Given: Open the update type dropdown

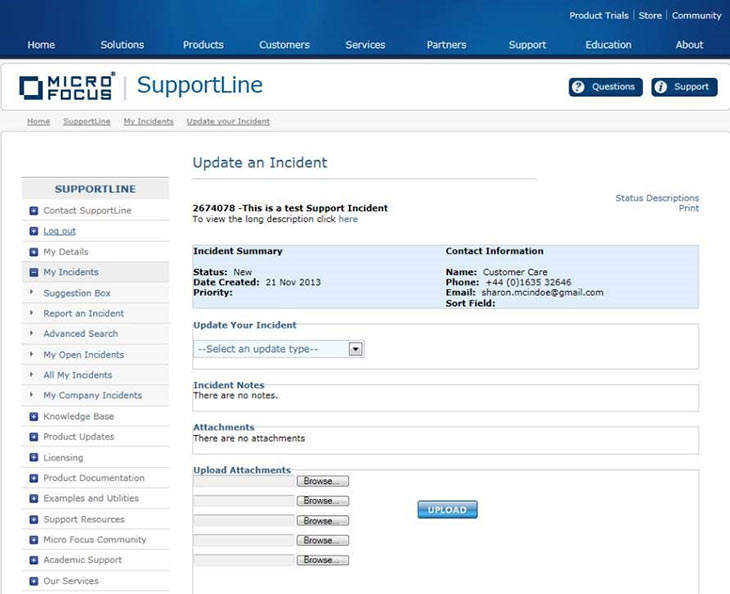Looking at the screenshot, I should click(x=355, y=349).
